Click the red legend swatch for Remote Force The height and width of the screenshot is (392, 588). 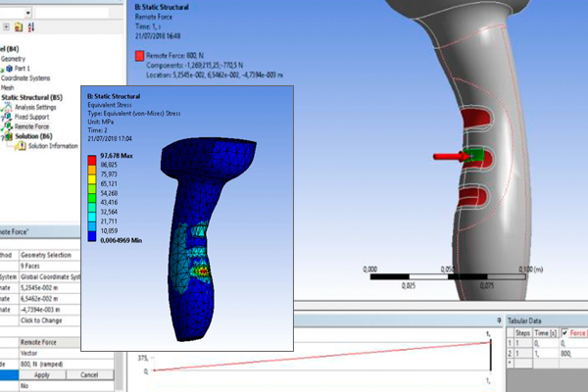pos(140,58)
